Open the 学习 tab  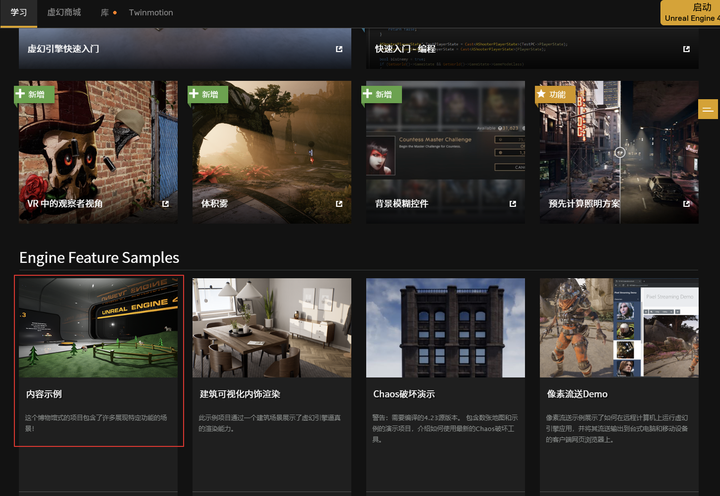click(x=18, y=12)
